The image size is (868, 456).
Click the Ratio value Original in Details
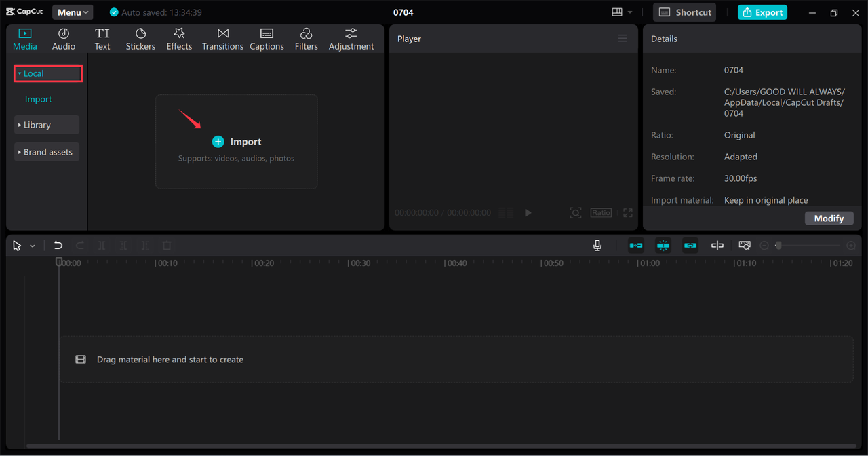click(739, 135)
